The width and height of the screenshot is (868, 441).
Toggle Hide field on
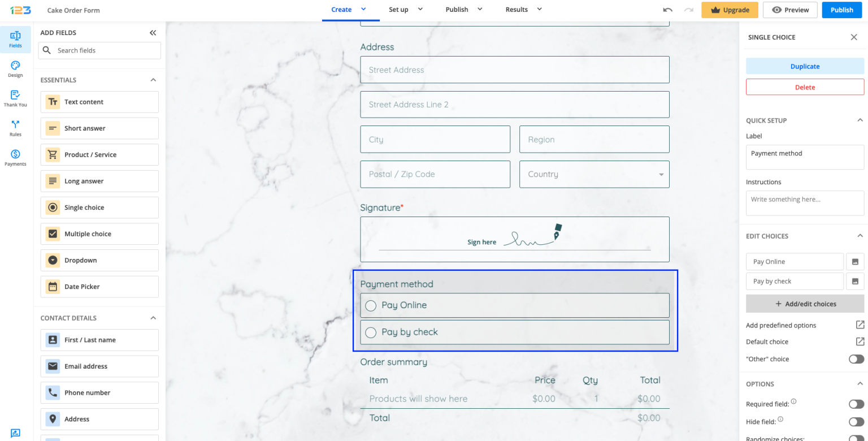[856, 421]
